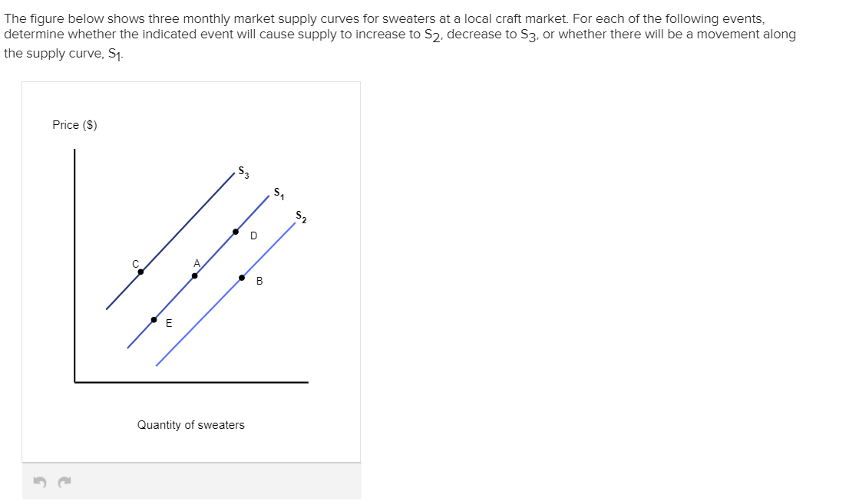Click the Quantity of sweaters axis label
The height and width of the screenshot is (504, 859).
tap(190, 424)
